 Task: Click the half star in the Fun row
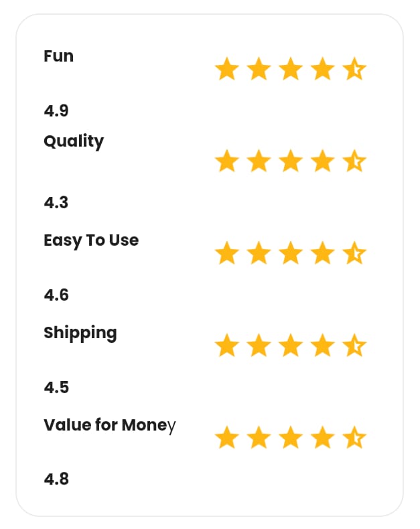[354, 70]
